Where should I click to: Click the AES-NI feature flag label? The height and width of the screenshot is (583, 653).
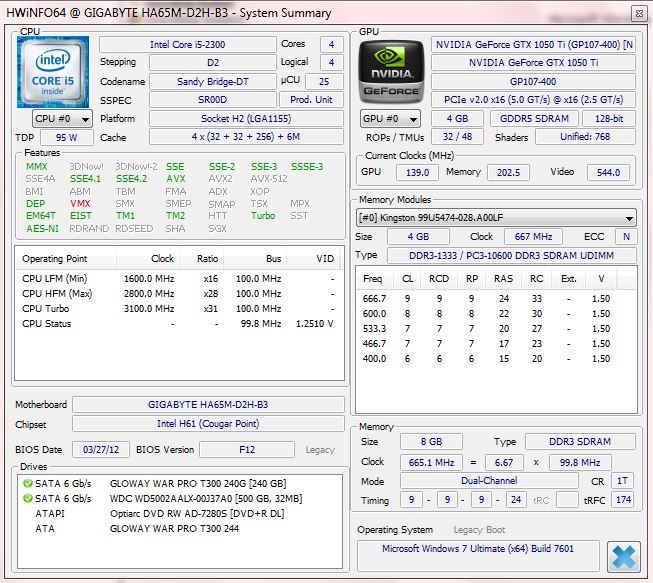coord(42,228)
